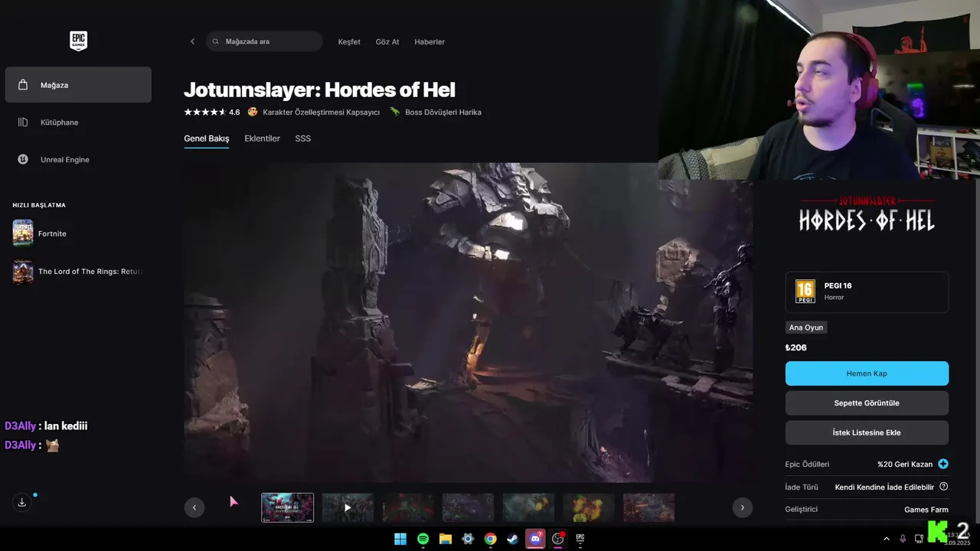Open the Keşfet tab
This screenshot has width=980, height=551.
pos(349,41)
